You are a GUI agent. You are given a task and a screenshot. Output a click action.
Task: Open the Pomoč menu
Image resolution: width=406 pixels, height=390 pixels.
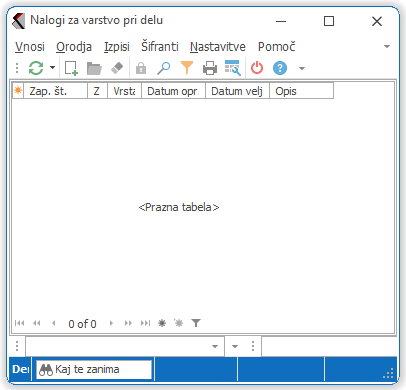point(277,46)
